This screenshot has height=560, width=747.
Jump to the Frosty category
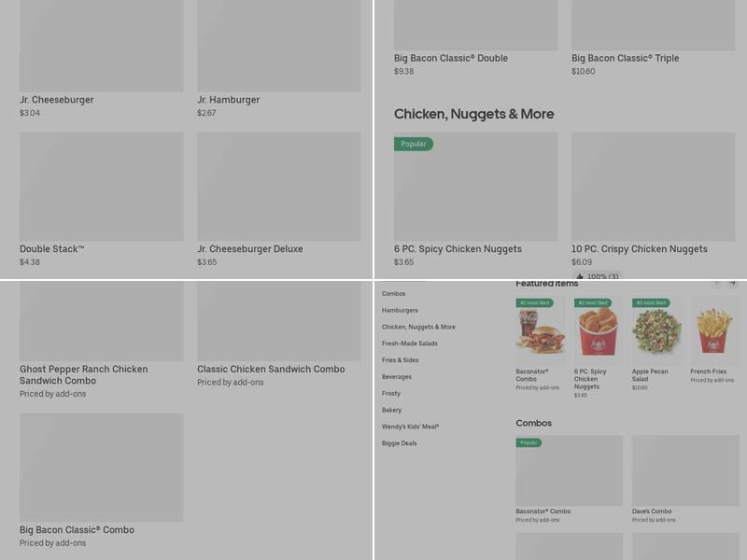point(391,393)
